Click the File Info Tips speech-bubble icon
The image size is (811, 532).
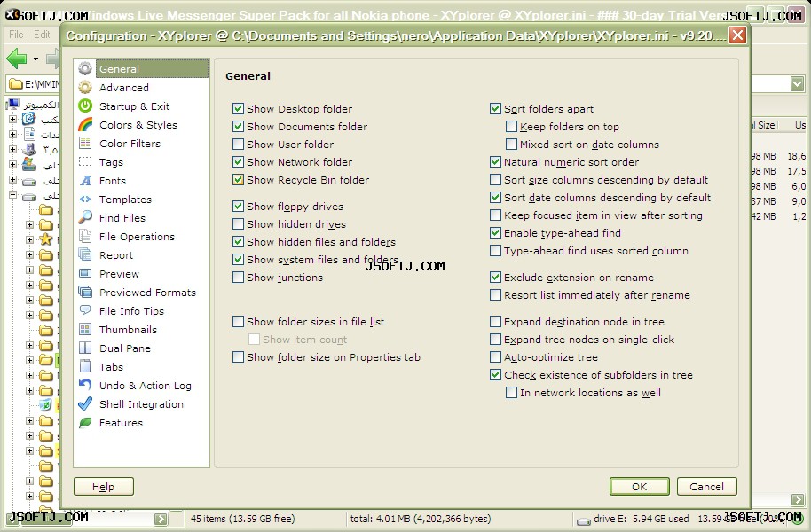pyautogui.click(x=85, y=310)
